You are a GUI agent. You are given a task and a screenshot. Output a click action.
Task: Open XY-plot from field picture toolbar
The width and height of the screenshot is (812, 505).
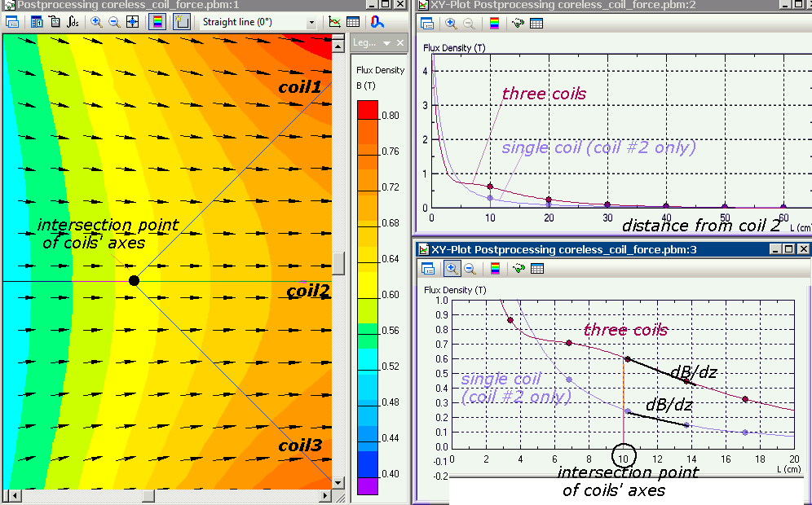(335, 22)
